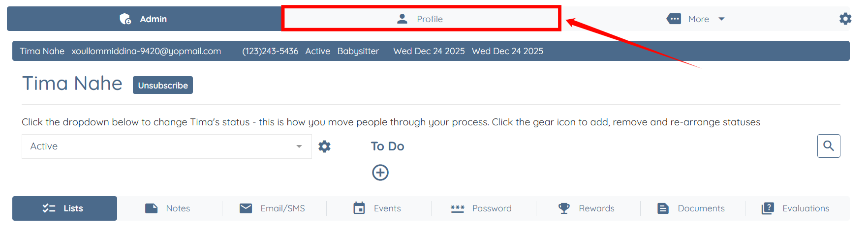Click the email address xoullommiddina-9420@yopmail.com
This screenshot has width=868, height=232.
[146, 51]
